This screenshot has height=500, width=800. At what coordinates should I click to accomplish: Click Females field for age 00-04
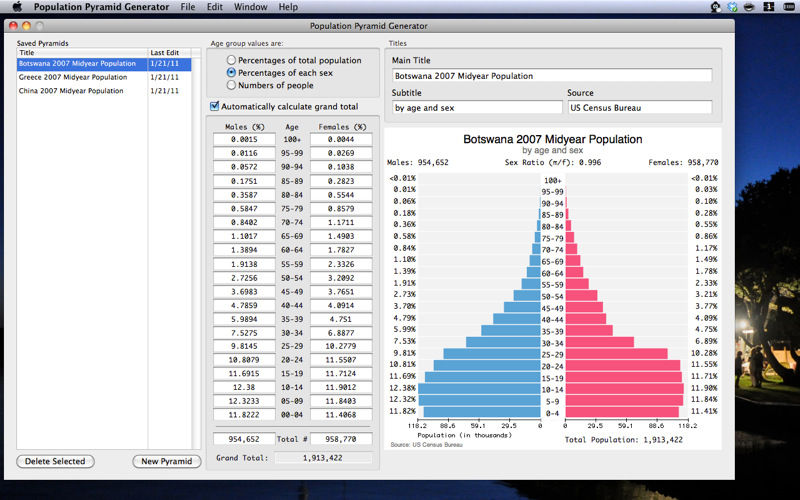coord(341,415)
